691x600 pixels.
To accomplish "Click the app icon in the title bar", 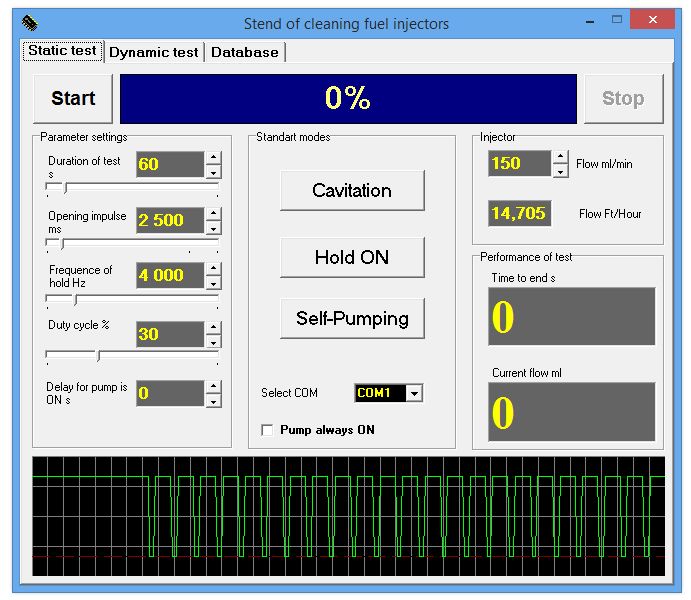I will click(x=30, y=23).
